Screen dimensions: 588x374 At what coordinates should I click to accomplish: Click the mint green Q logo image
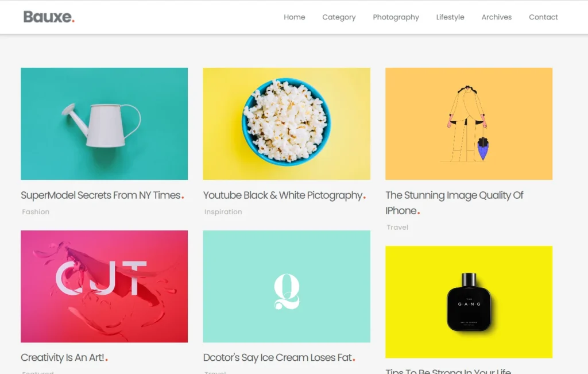tap(286, 286)
